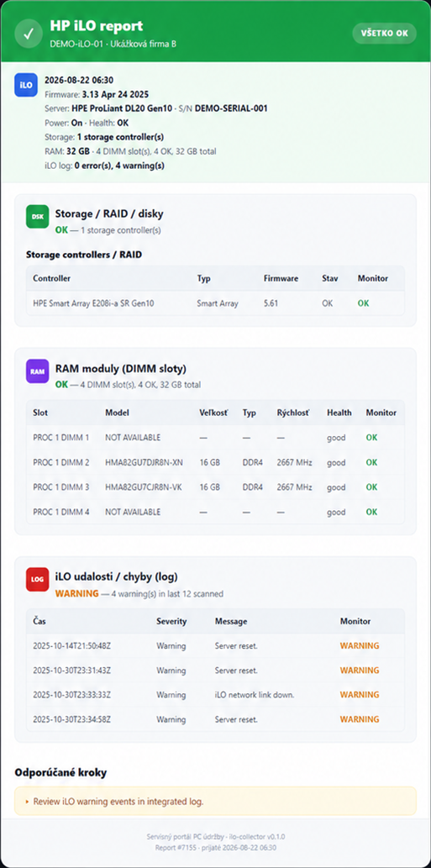Click the Veľkosť column header

[213, 413]
